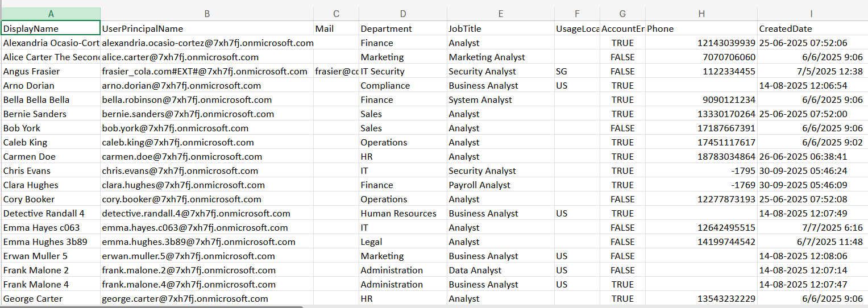Select arno.dorian email address cell
The width and height of the screenshot is (868, 308).
207,85
